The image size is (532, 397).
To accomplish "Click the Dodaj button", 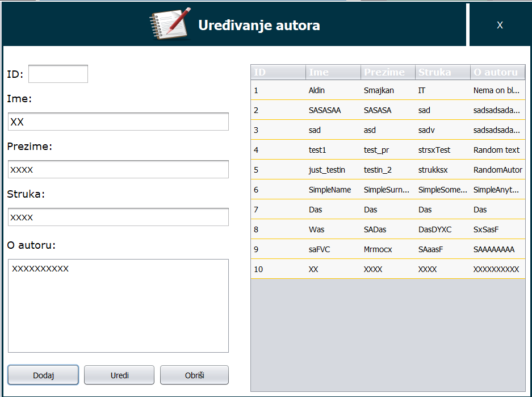I will pos(43,375).
